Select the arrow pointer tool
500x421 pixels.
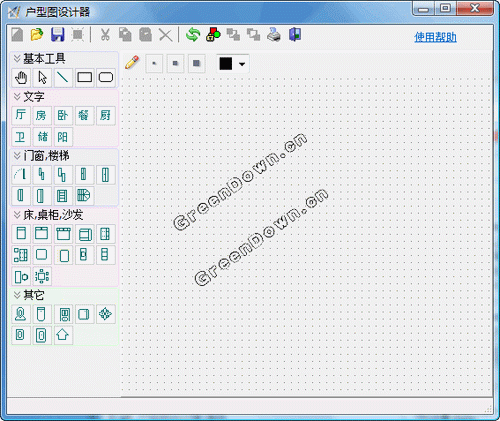(x=42, y=78)
